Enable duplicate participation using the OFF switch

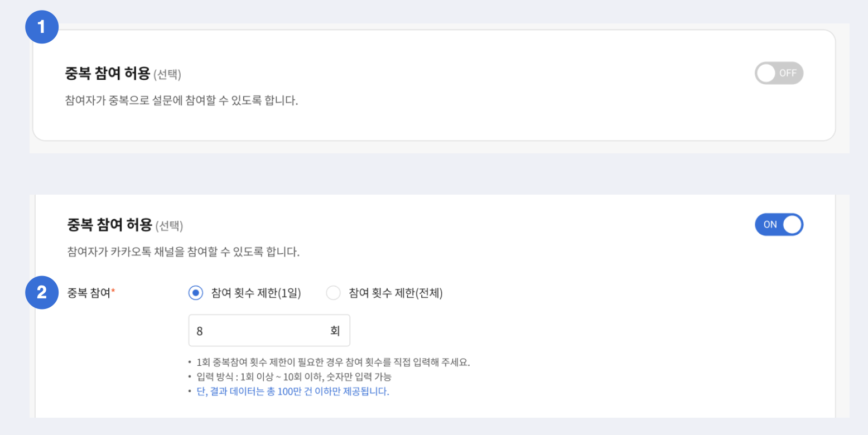[779, 73]
